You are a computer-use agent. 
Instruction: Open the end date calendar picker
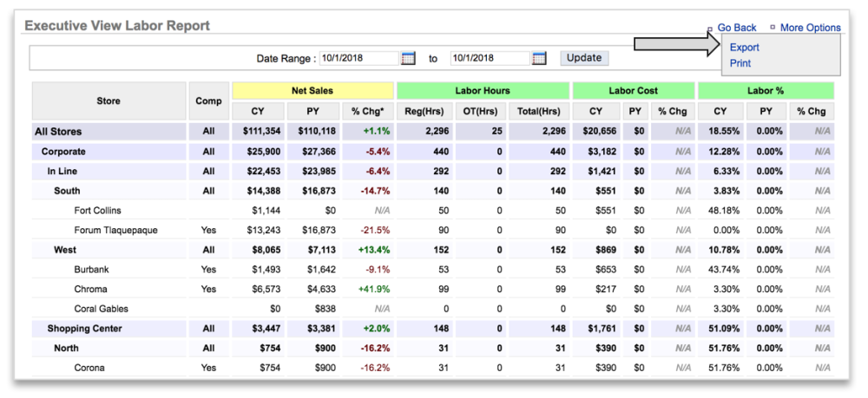(x=539, y=58)
